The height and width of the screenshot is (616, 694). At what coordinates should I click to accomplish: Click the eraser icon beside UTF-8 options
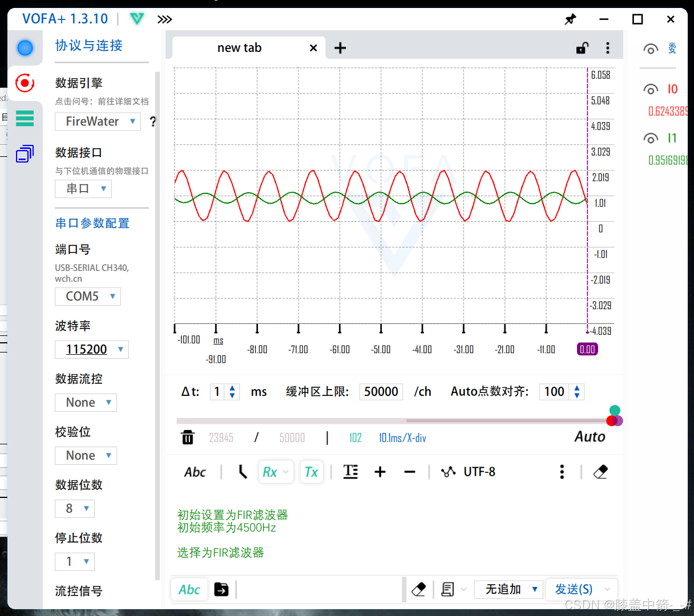(600, 472)
